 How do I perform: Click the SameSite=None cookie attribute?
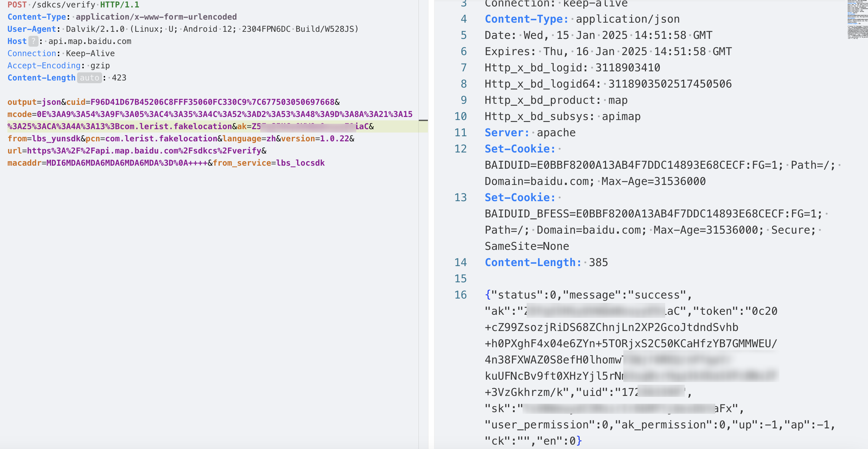point(527,246)
